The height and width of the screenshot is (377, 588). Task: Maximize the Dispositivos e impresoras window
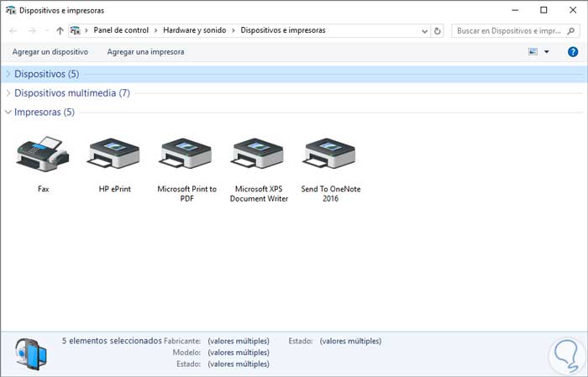point(543,10)
